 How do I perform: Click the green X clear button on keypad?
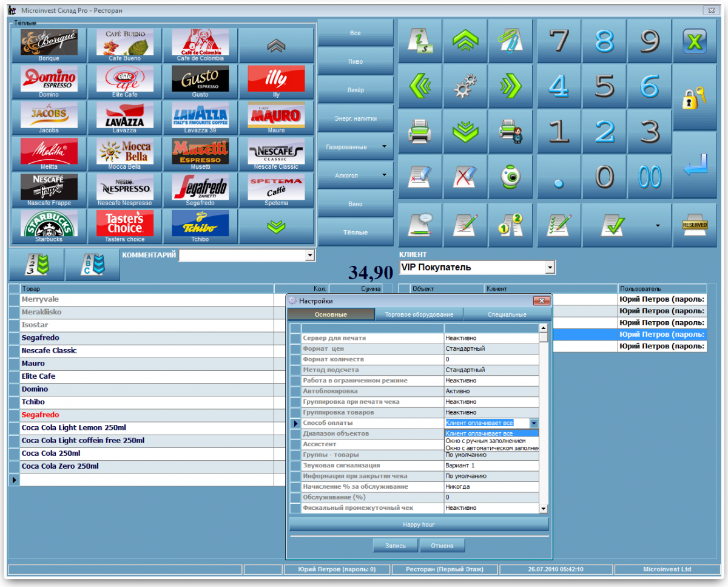(695, 41)
